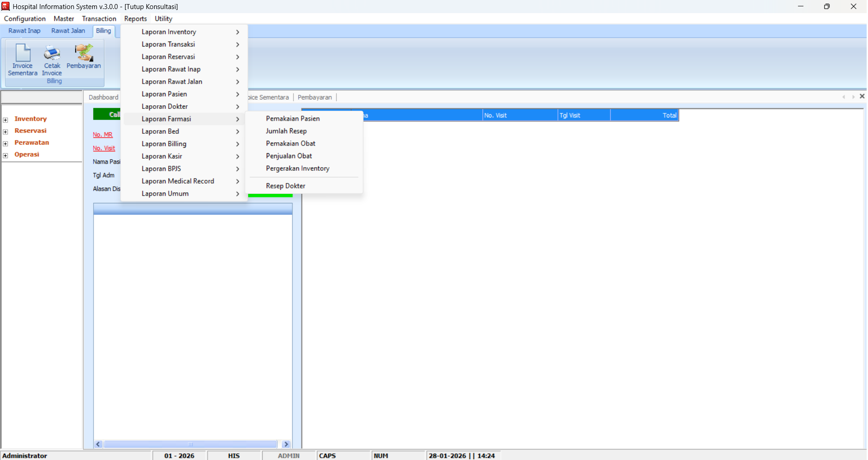
Task: Select Resep Dokter menu entry
Action: [x=285, y=186]
